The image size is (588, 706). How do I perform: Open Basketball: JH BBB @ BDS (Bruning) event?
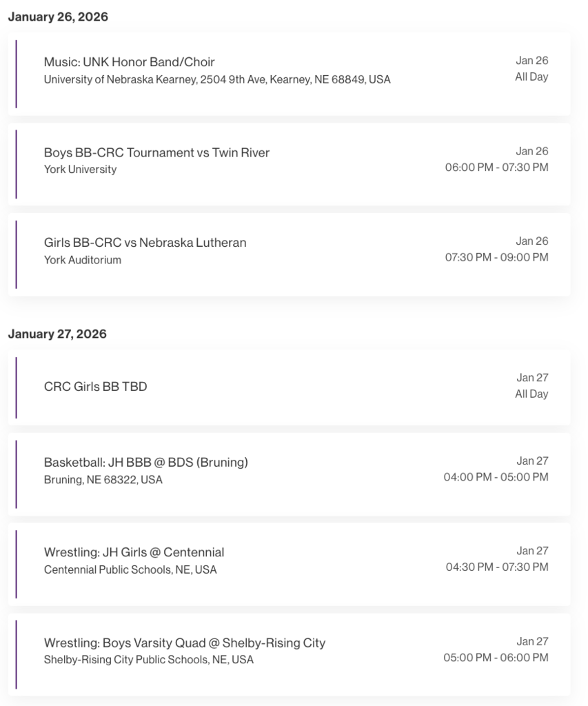coord(145,463)
